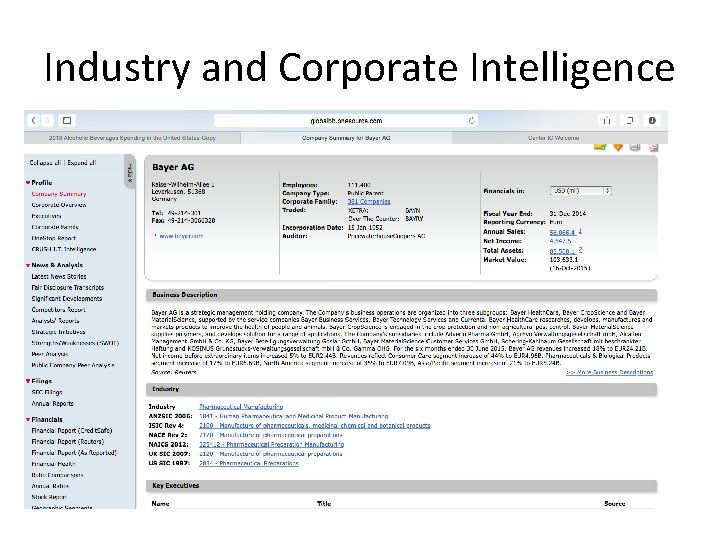Open Corporate Overview in the sidebar
Viewport: 720px width, 540px height.
point(59,205)
